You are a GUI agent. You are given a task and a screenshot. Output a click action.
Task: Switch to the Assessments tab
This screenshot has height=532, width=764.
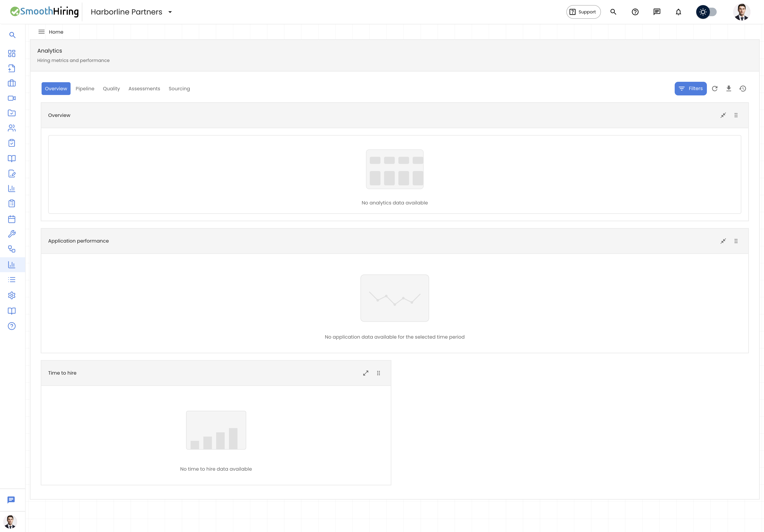click(x=144, y=88)
